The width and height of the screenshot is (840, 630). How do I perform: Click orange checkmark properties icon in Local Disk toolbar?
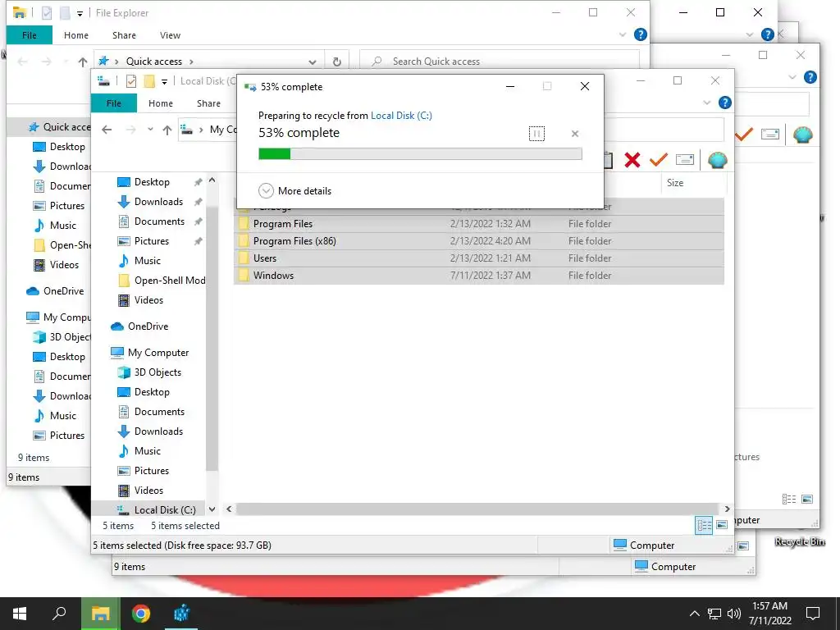(659, 160)
